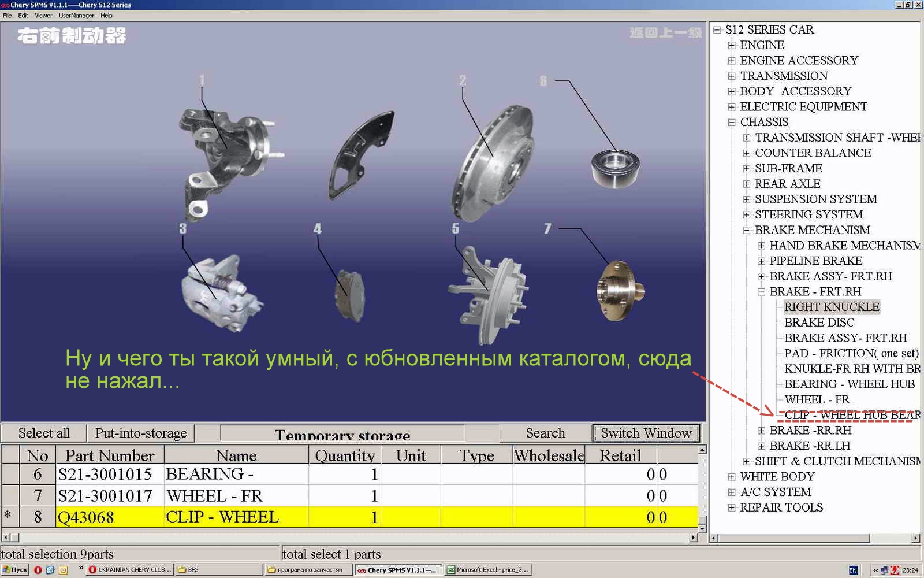Open the Edit menu
924x578 pixels.
click(x=23, y=16)
